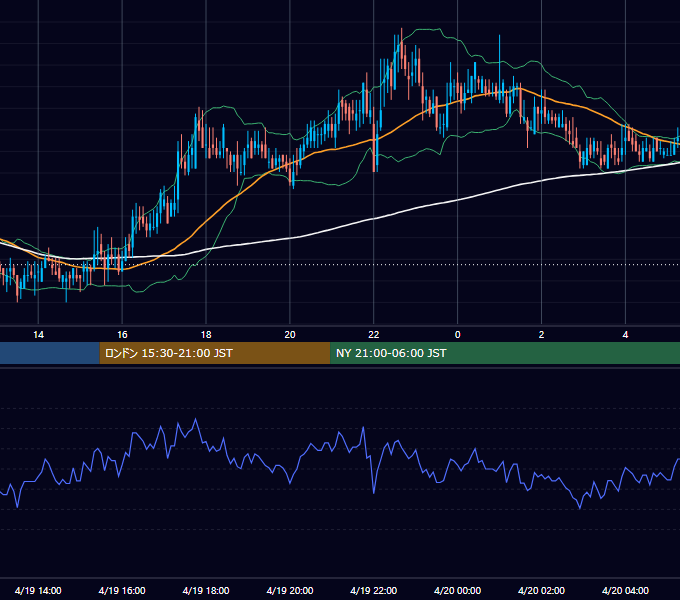Click the London 15:30-21:00 JST session band

[215, 353]
